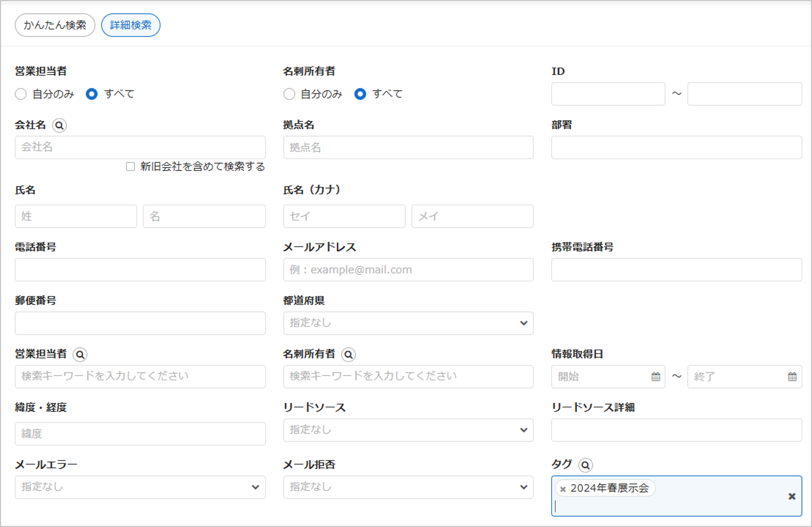Click the 名 given-name field
812x527 pixels.
pos(204,216)
